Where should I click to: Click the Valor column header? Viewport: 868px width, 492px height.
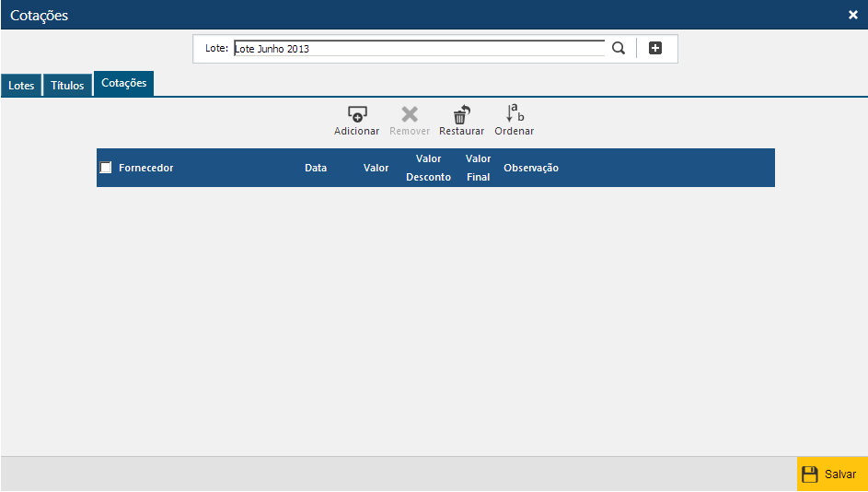376,168
